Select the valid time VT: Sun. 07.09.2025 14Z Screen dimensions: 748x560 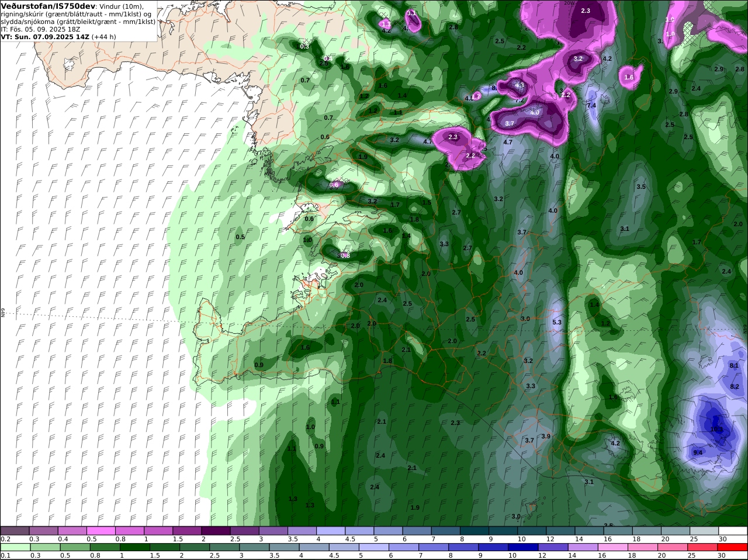(45, 36)
